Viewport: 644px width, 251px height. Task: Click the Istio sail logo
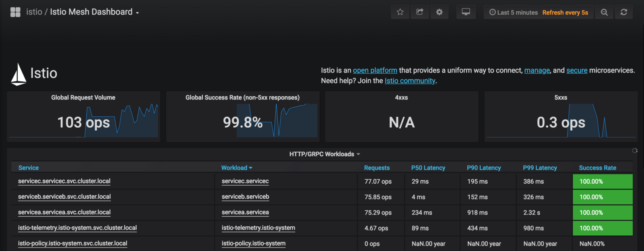(19, 74)
